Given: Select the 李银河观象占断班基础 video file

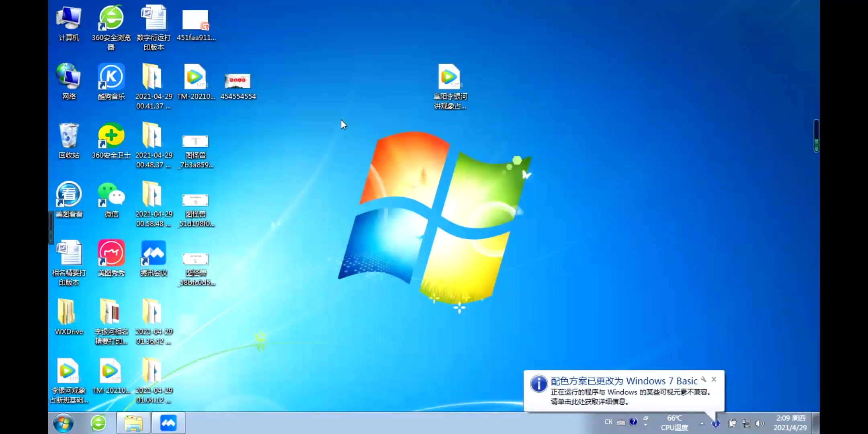Looking at the screenshot, I should click(69, 381).
